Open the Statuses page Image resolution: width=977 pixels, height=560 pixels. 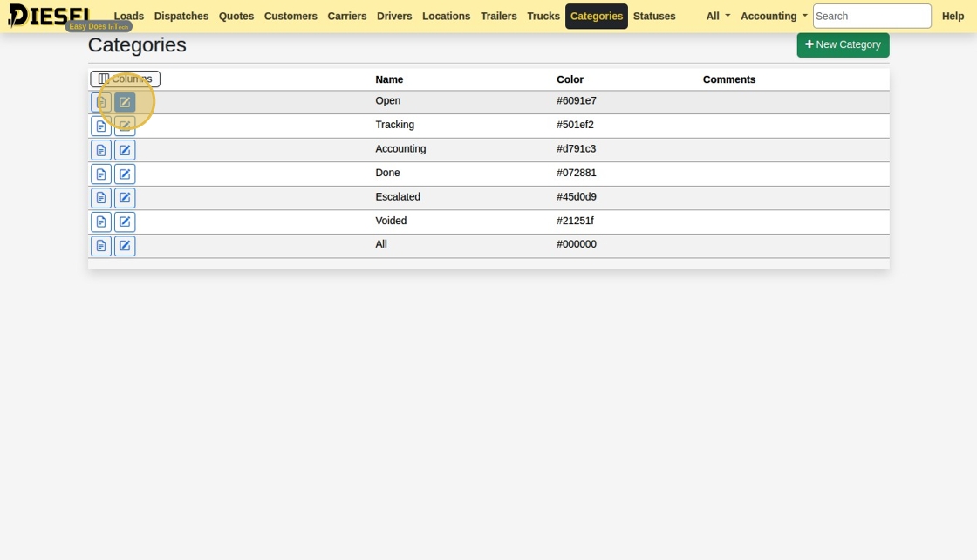point(654,17)
